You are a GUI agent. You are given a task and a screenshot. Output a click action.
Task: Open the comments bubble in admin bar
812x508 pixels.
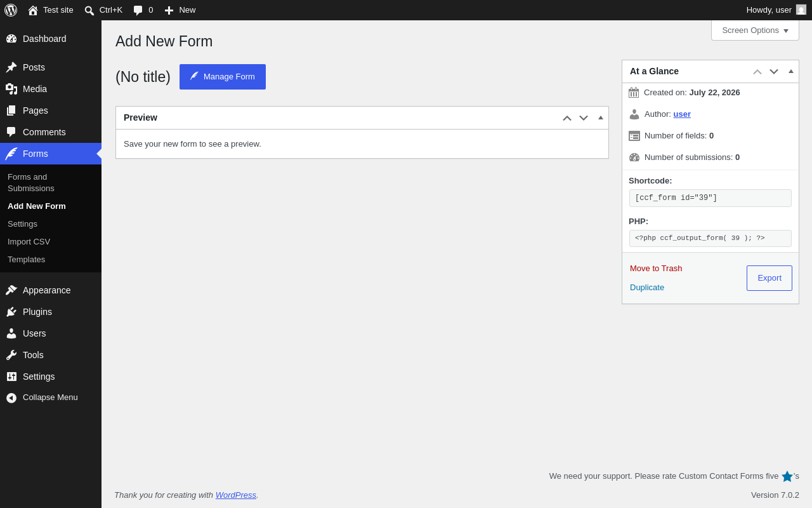tap(143, 10)
